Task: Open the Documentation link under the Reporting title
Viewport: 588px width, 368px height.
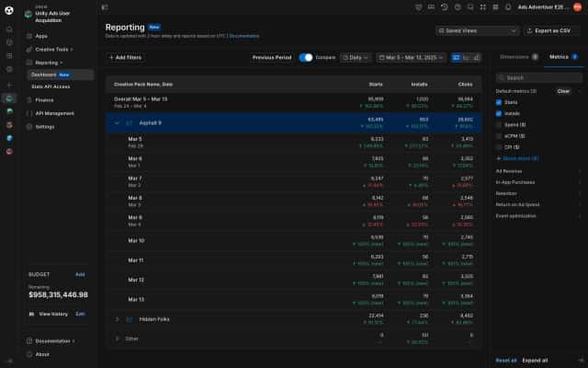Action: (x=244, y=36)
